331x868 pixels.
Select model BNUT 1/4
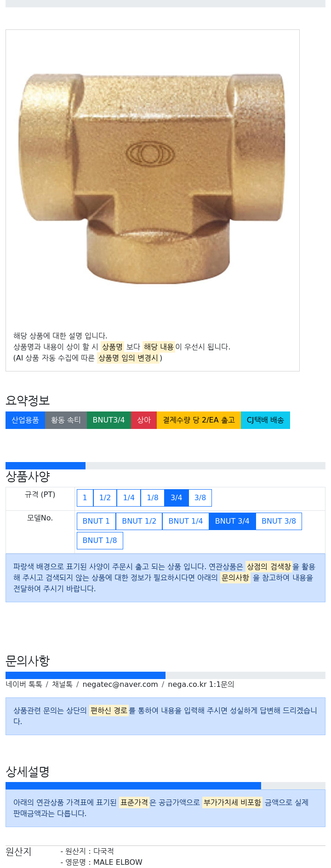(x=186, y=521)
